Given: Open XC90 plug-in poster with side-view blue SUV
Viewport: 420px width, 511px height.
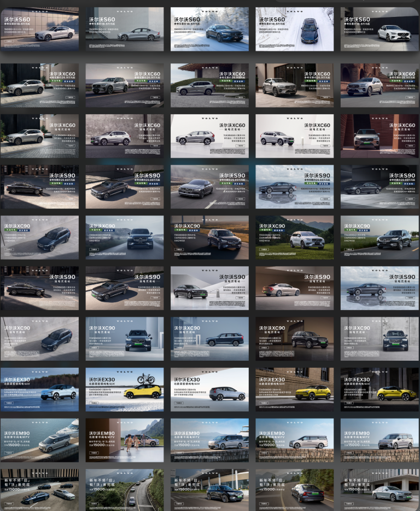Looking at the screenshot, I should tap(209, 339).
